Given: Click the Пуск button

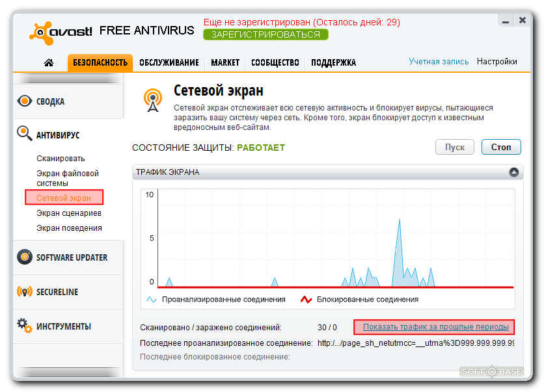Looking at the screenshot, I should tap(454, 147).
